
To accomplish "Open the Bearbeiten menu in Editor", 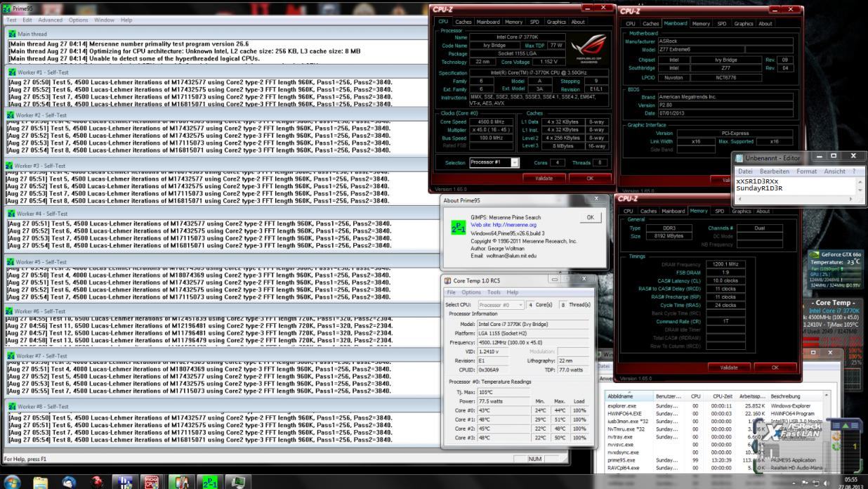I will [774, 171].
